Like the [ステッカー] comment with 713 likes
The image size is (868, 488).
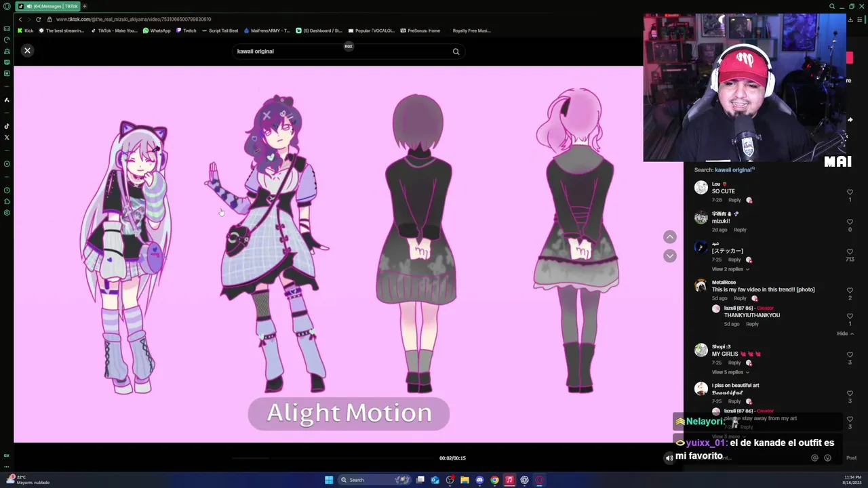850,252
